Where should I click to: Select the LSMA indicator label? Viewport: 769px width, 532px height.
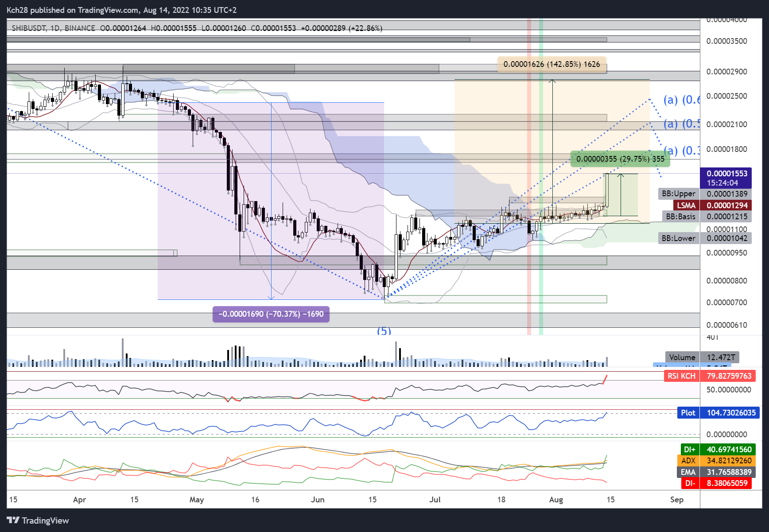686,205
